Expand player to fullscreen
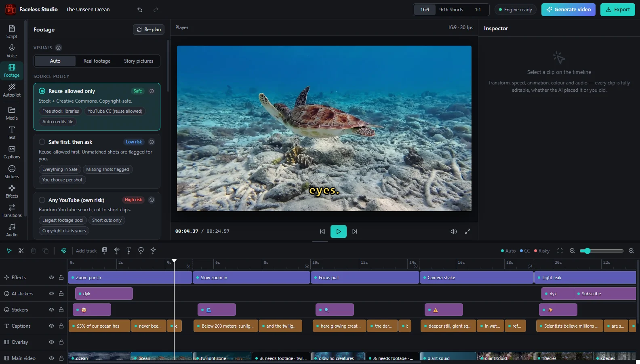640x364 pixels. click(x=467, y=231)
